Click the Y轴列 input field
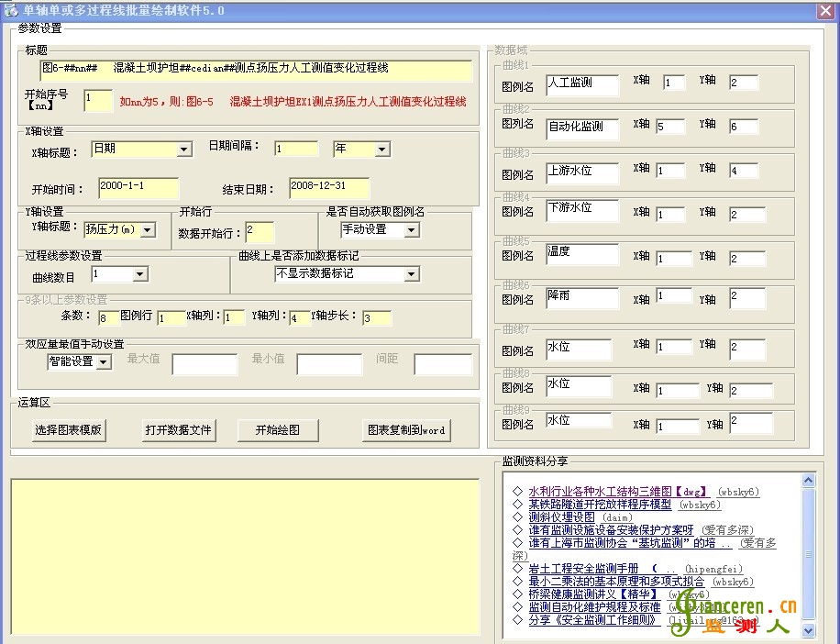Viewport: 840px width, 644px height. click(x=300, y=317)
